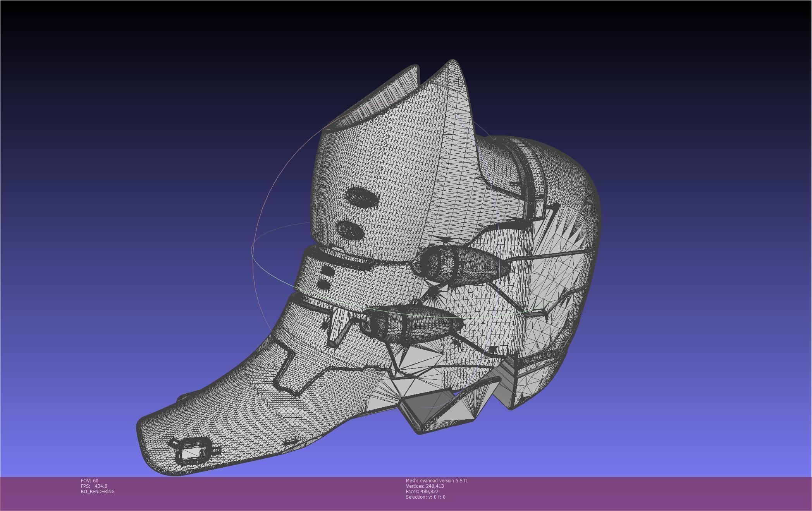Click the 'Faces: 480,822' info text

coord(422,491)
